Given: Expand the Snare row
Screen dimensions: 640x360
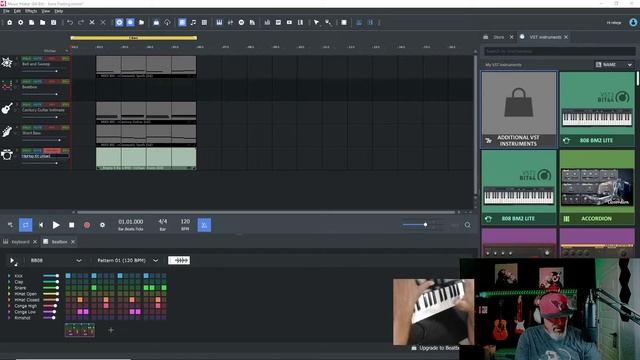Looking at the screenshot, I should coord(9,288).
